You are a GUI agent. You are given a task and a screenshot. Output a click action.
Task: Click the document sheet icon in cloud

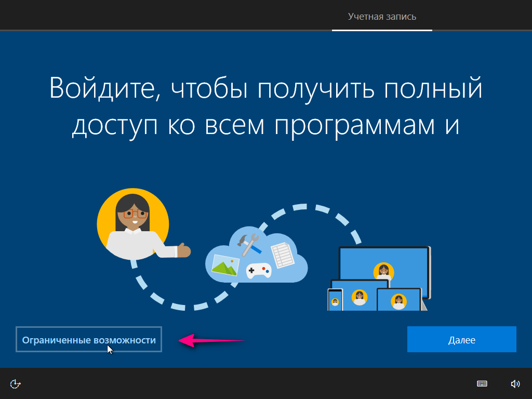(x=283, y=255)
